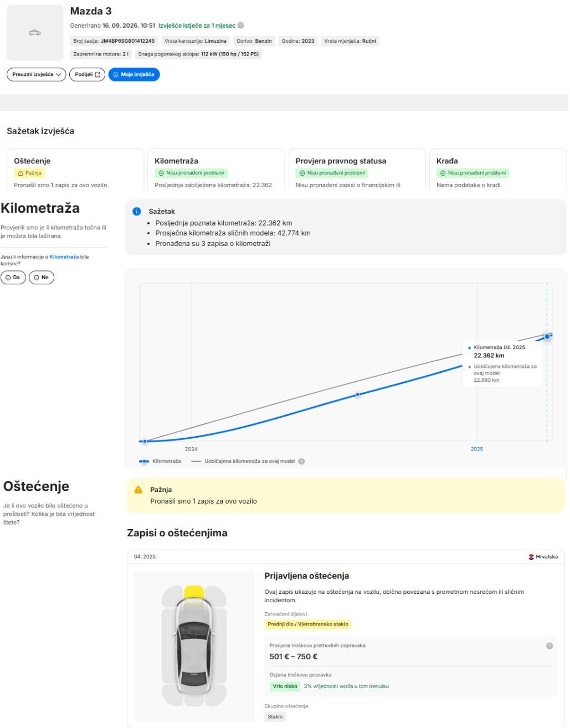
Task: Answer Ne to the feedback question
Action: 42,277
